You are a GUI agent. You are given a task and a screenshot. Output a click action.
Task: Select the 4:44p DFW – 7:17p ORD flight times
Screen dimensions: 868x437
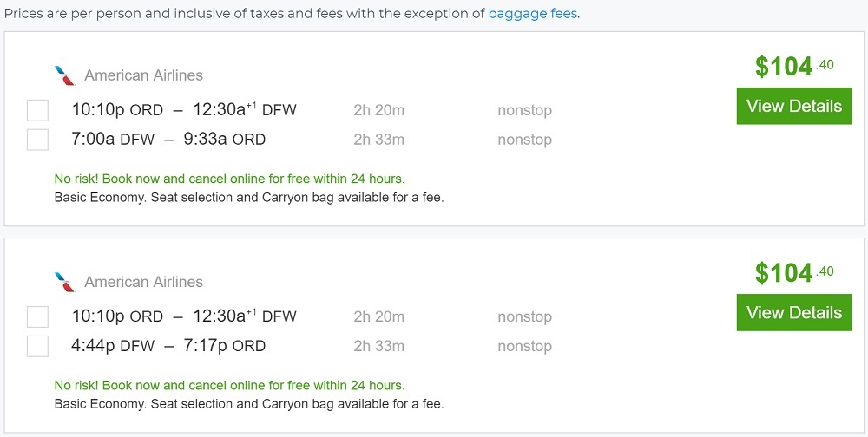[x=168, y=346]
